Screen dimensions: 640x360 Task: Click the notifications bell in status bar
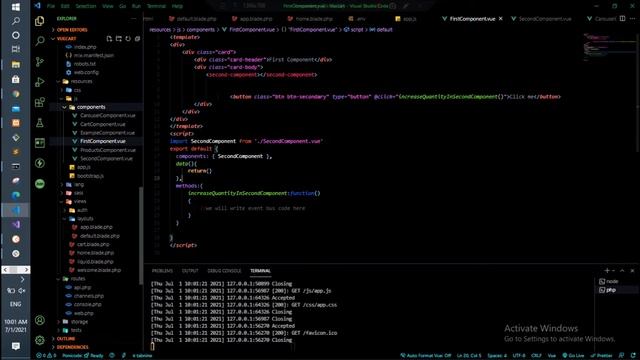tap(633, 356)
